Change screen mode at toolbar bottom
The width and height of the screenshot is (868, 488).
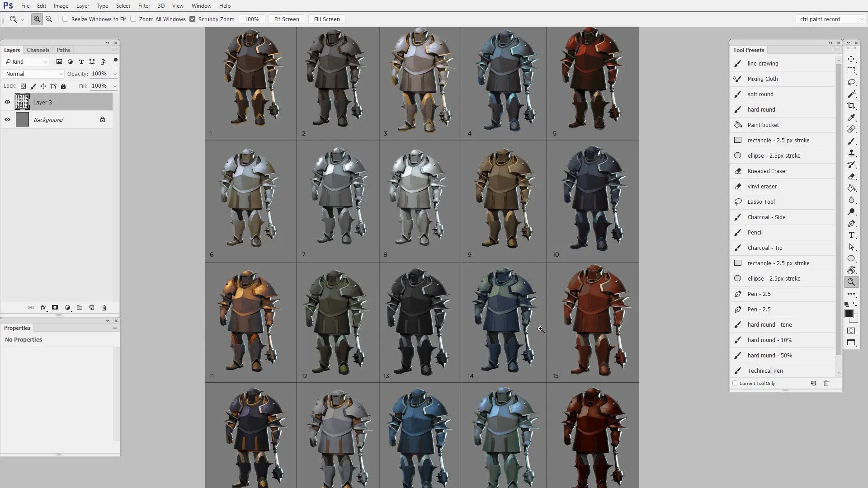[851, 343]
